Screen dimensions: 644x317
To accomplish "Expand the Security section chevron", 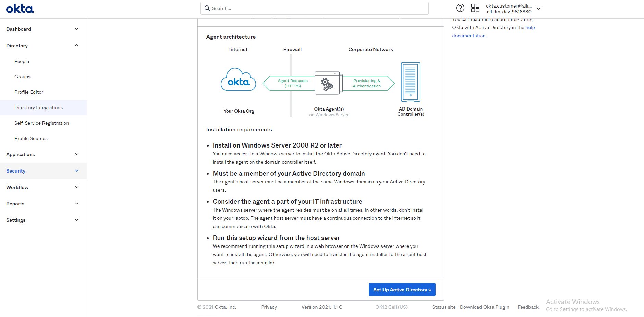I will 77,171.
